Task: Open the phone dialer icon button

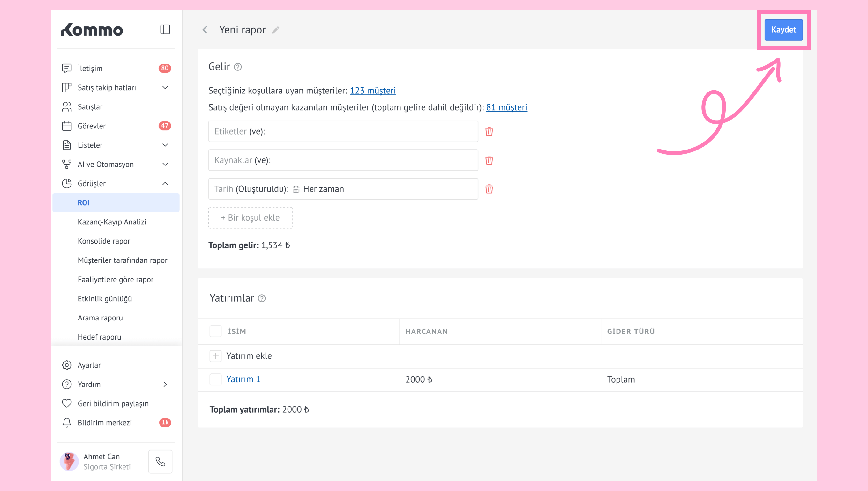Action: click(x=160, y=461)
